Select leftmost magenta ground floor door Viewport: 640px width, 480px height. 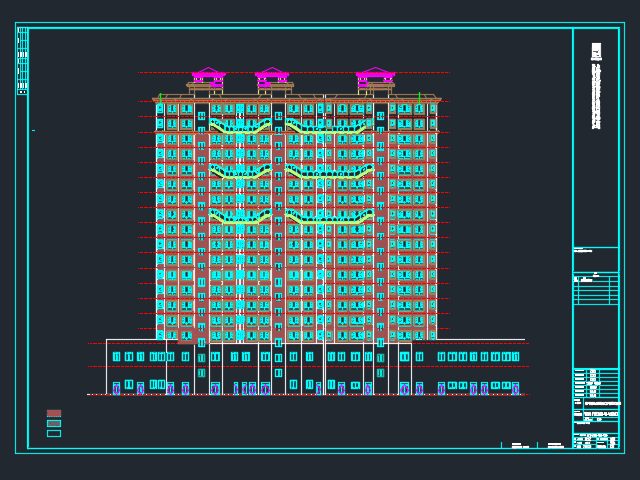point(116,388)
